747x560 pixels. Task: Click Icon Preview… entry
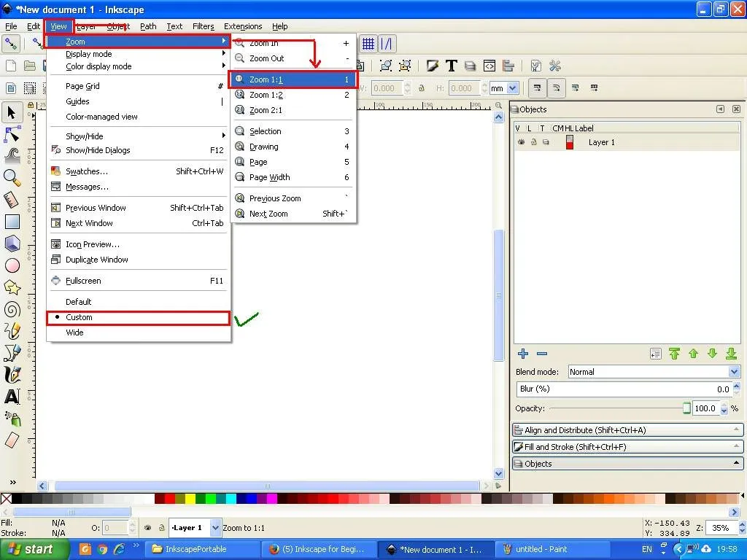point(139,244)
